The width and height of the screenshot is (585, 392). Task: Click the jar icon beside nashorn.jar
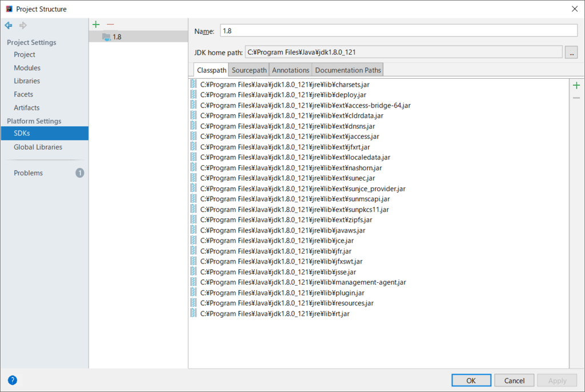193,167
